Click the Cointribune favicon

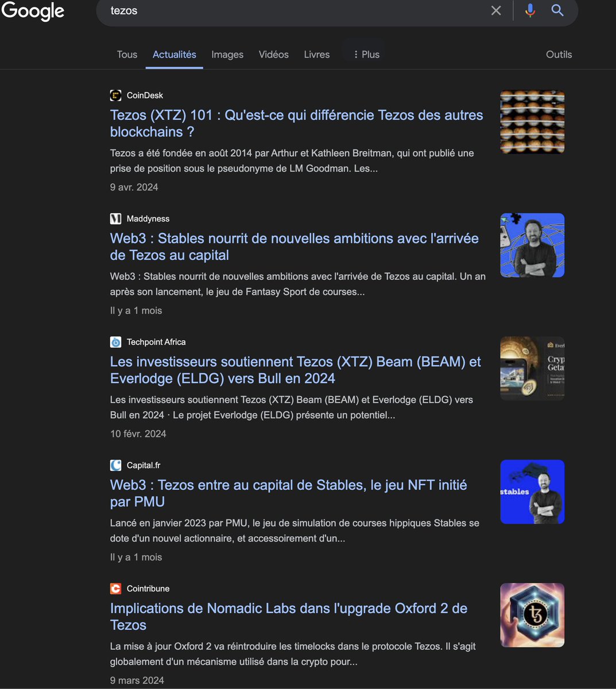click(x=116, y=589)
